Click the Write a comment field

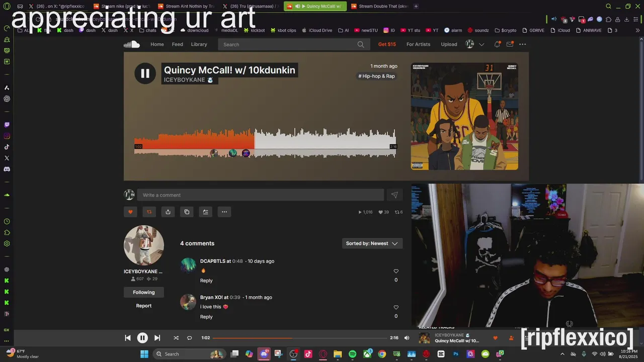click(x=261, y=195)
